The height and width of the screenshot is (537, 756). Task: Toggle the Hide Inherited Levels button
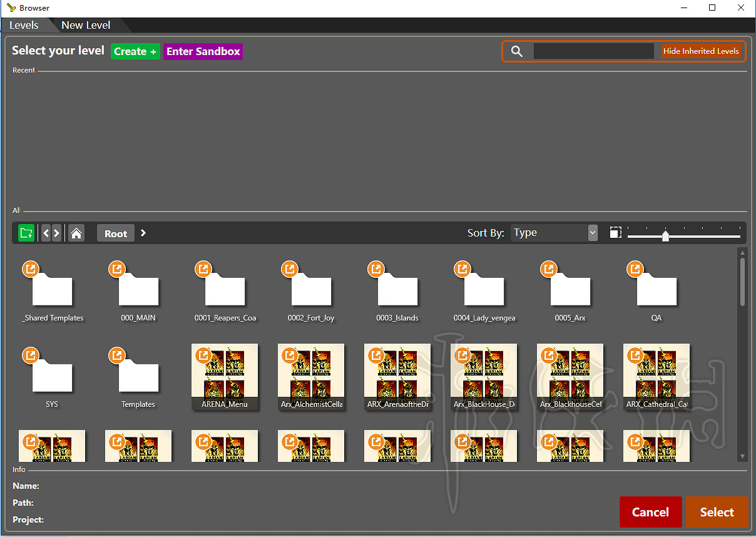tap(701, 51)
